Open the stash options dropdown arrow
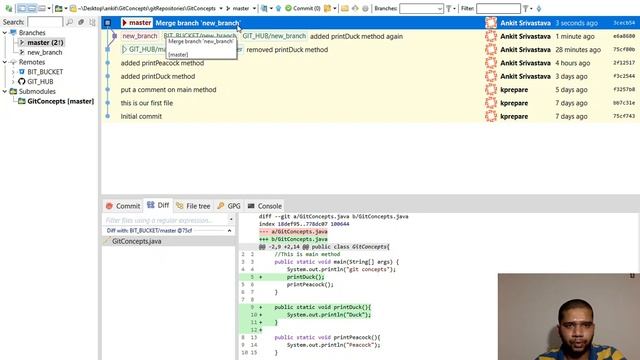Image resolution: width=640 pixels, height=360 pixels. (335, 9)
